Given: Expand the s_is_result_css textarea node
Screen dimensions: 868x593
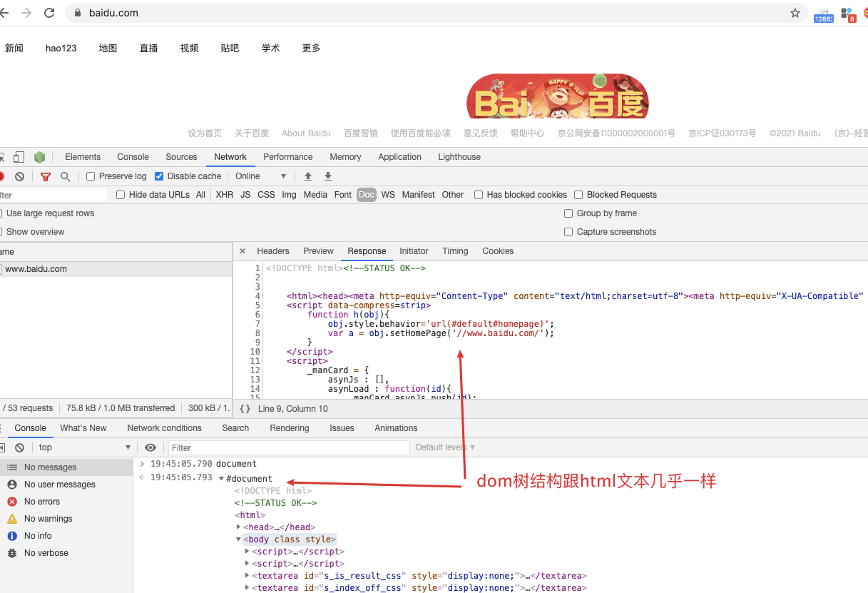Looking at the screenshot, I should coord(247,576).
